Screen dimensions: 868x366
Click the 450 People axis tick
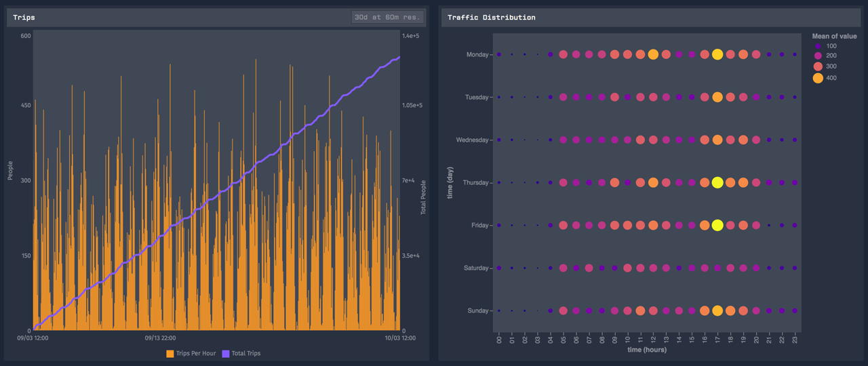click(x=26, y=105)
